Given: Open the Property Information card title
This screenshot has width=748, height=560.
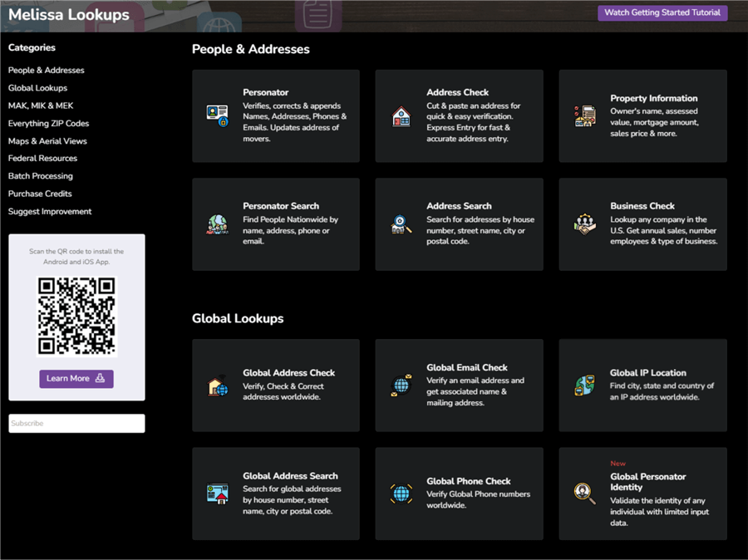Looking at the screenshot, I should pos(653,98).
